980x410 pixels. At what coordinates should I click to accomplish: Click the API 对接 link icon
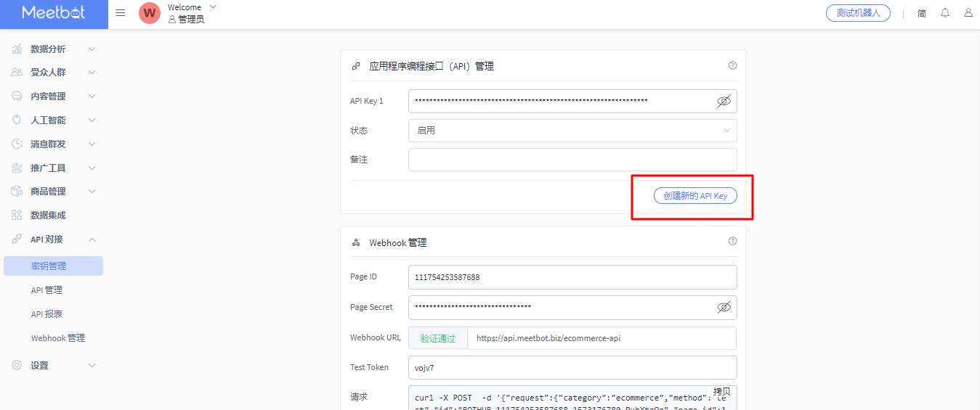[17, 239]
